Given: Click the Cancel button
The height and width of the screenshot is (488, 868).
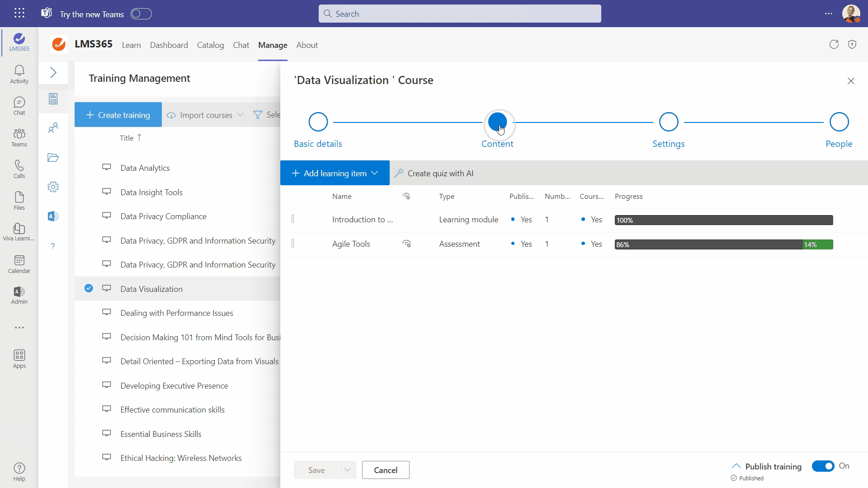Looking at the screenshot, I should (x=386, y=470).
